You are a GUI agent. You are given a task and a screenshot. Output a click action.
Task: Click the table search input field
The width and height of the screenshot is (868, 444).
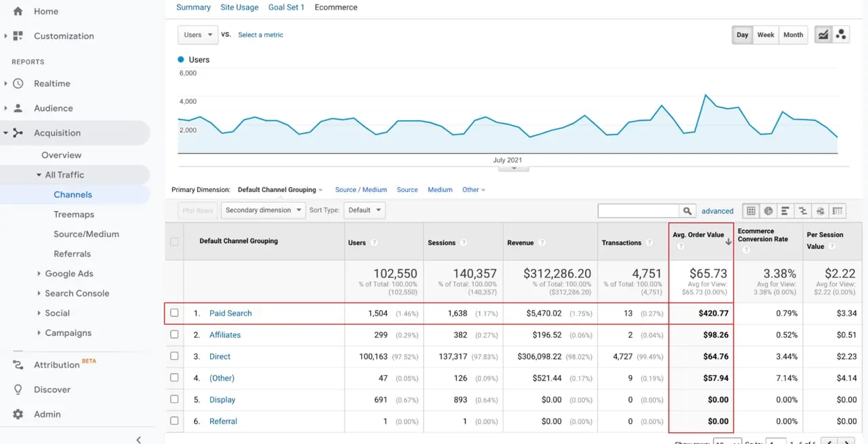(x=639, y=211)
